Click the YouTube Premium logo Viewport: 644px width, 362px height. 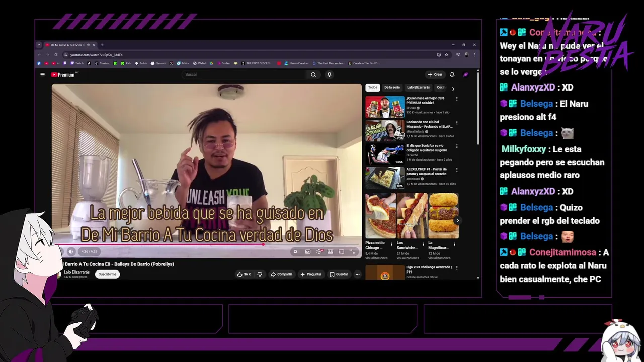click(63, 75)
